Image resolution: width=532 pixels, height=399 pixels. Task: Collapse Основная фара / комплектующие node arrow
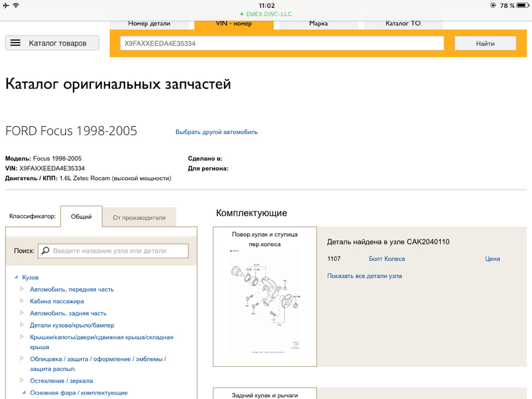click(24, 392)
